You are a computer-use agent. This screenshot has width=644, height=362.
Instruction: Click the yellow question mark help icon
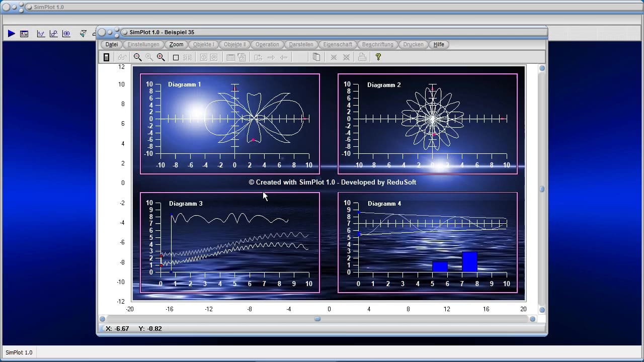click(x=378, y=57)
